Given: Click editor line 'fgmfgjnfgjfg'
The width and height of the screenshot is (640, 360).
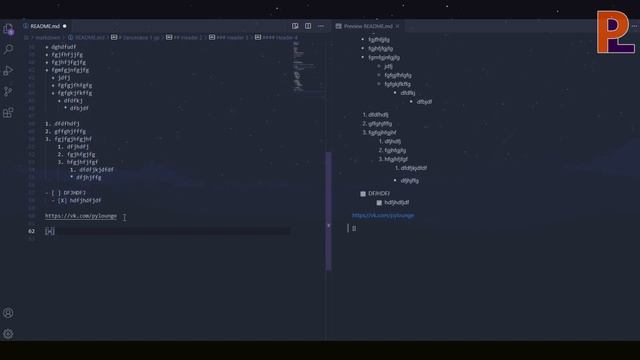Looking at the screenshot, I should click(x=67, y=70).
